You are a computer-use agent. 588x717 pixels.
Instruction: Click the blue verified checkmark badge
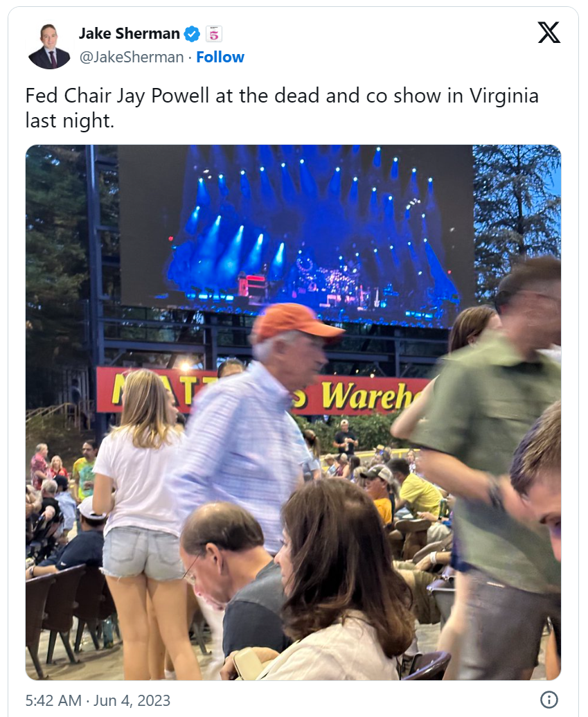[192, 33]
